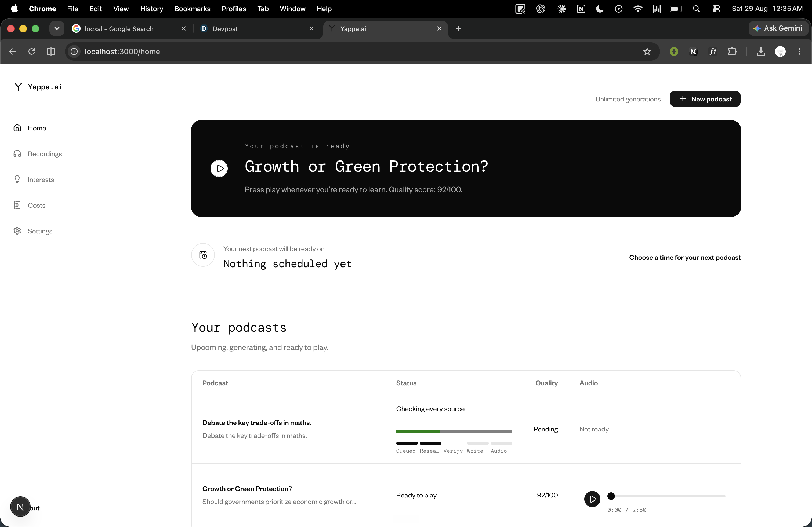
Task: Open the f? extension icon
Action: pyautogui.click(x=712, y=52)
